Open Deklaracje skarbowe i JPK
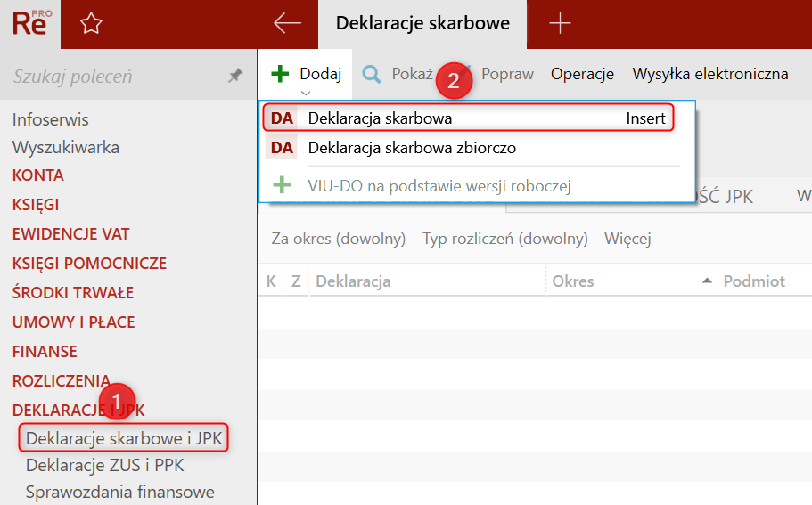The image size is (812, 505). [124, 438]
